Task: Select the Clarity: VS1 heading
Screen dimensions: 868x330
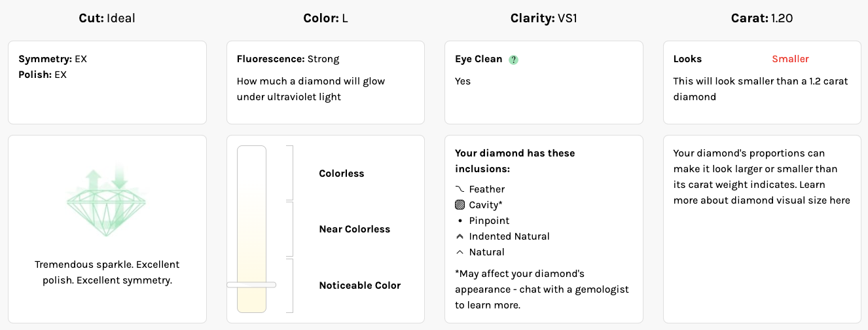Action: pos(543,18)
